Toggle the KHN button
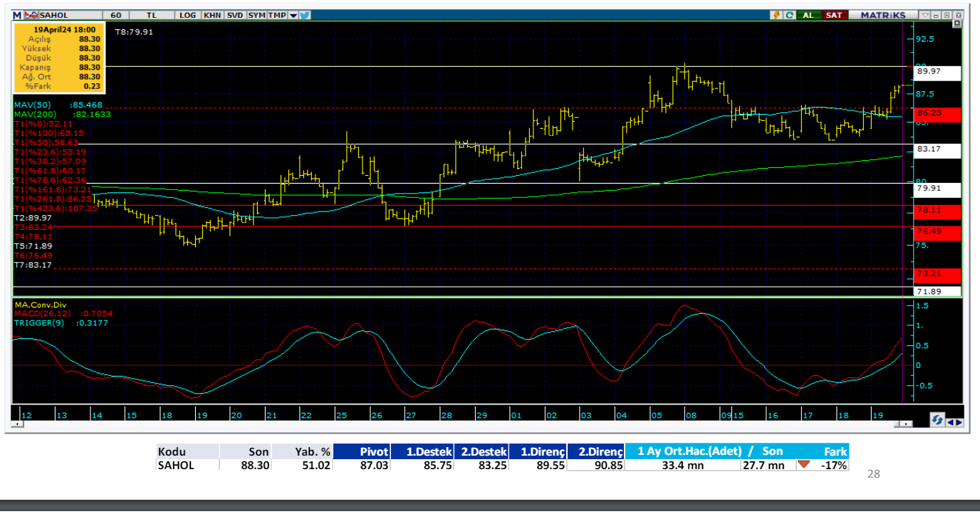Viewport: 980px width, 519px height. [x=212, y=15]
